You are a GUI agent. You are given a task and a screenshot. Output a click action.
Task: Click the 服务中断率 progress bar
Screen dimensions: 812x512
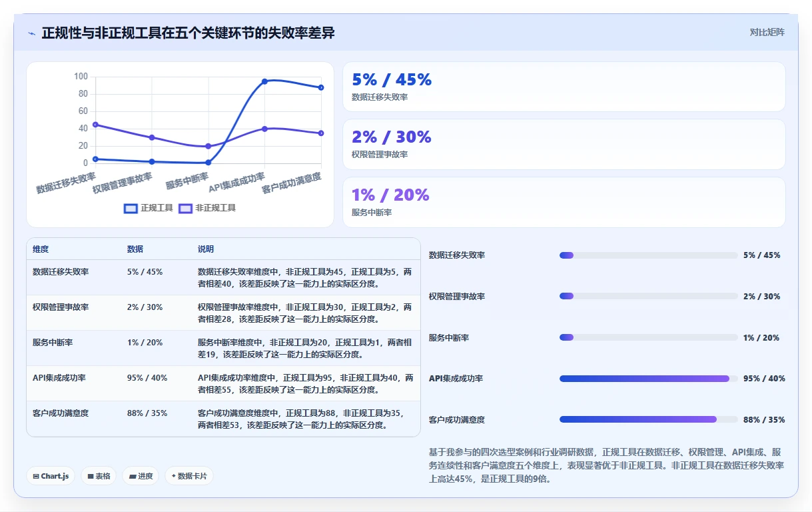tap(649, 337)
